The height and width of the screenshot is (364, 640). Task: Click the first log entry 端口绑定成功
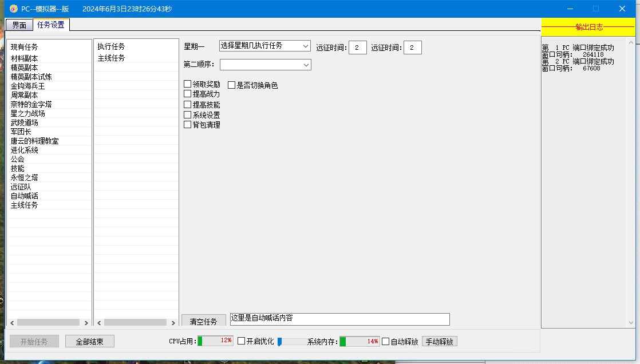(578, 48)
